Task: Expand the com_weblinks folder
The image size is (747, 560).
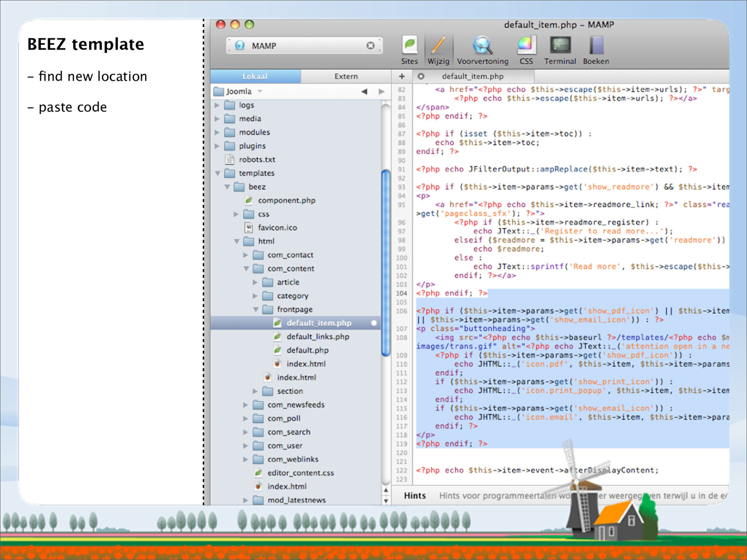Action: 246,459
